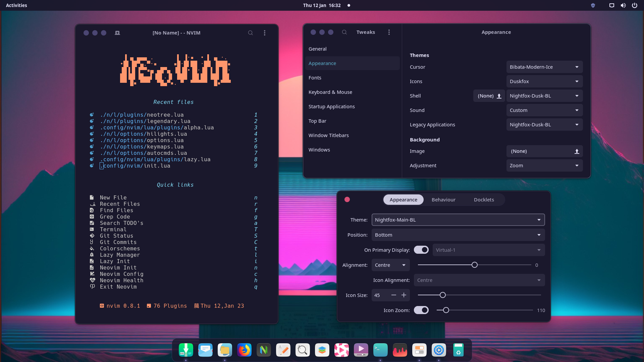Open the blue gear settings icon in dock
Image resolution: width=644 pixels, height=362 pixels.
[439, 350]
